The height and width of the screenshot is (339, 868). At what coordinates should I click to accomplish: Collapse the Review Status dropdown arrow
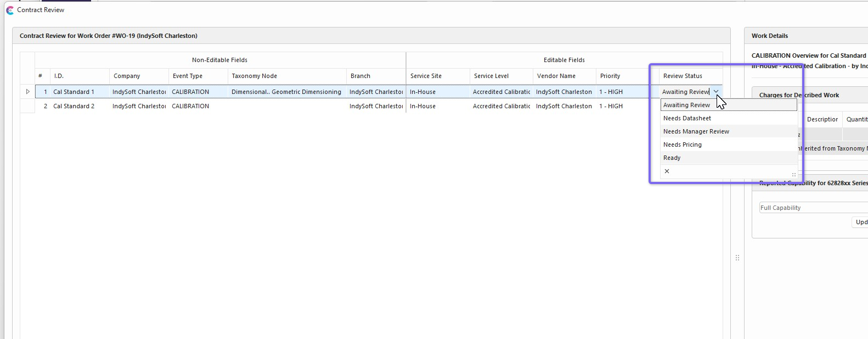715,92
